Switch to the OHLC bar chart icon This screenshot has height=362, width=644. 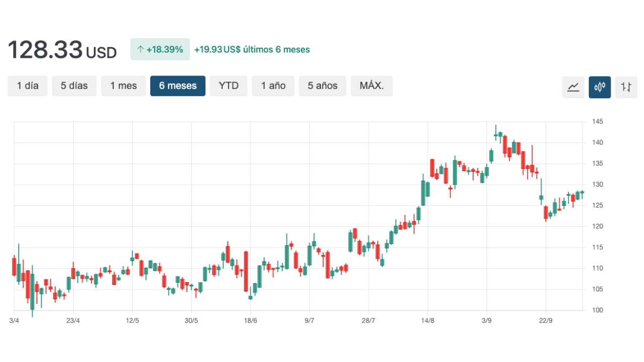click(x=626, y=87)
